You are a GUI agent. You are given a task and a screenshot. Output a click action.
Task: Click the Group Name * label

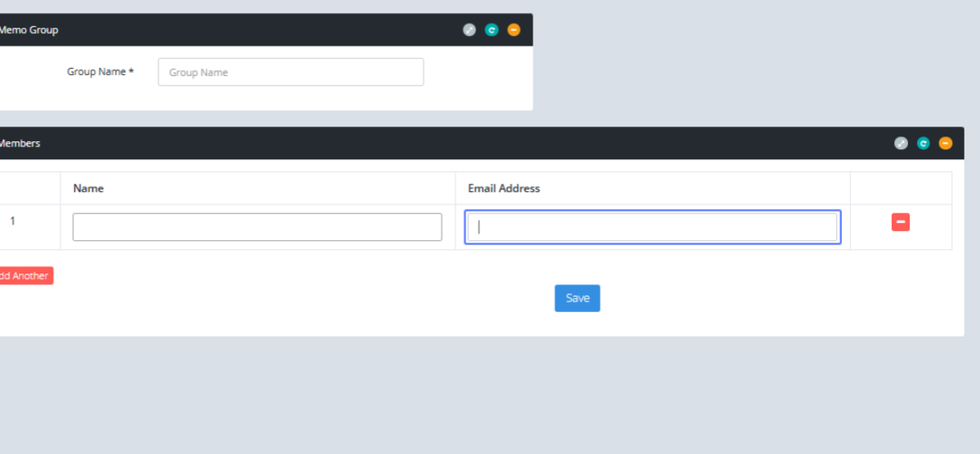click(100, 72)
